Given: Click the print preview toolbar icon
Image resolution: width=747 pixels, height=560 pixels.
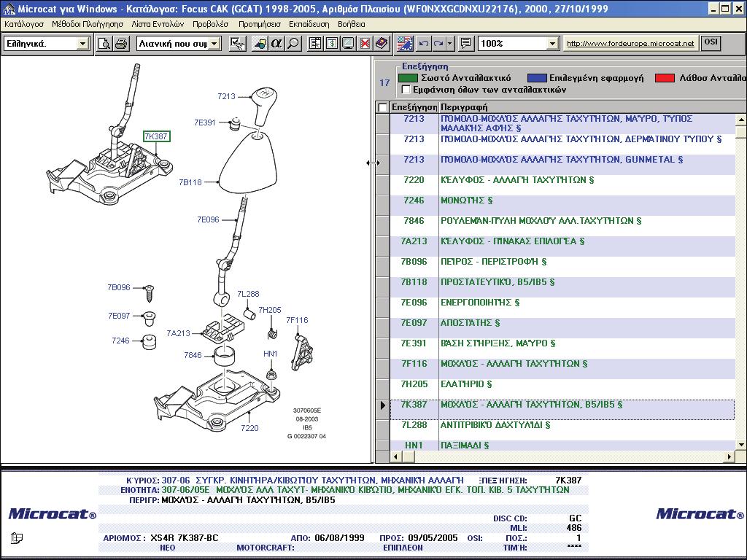Looking at the screenshot, I should point(104,44).
